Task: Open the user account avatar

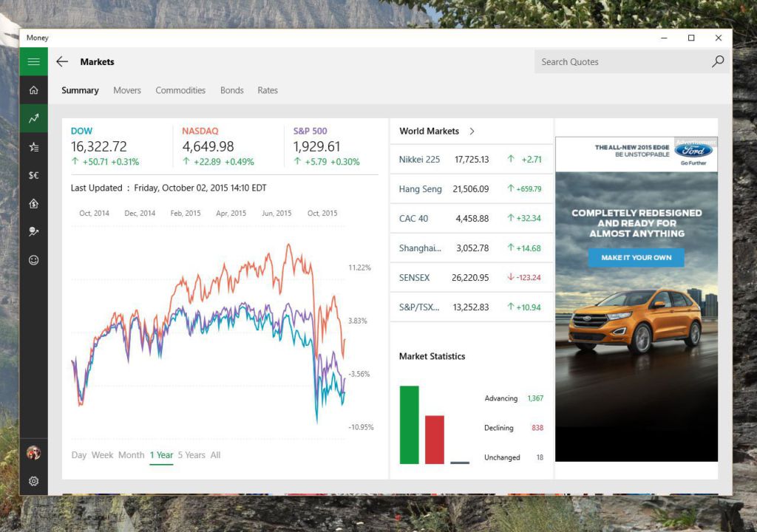Action: tap(33, 453)
